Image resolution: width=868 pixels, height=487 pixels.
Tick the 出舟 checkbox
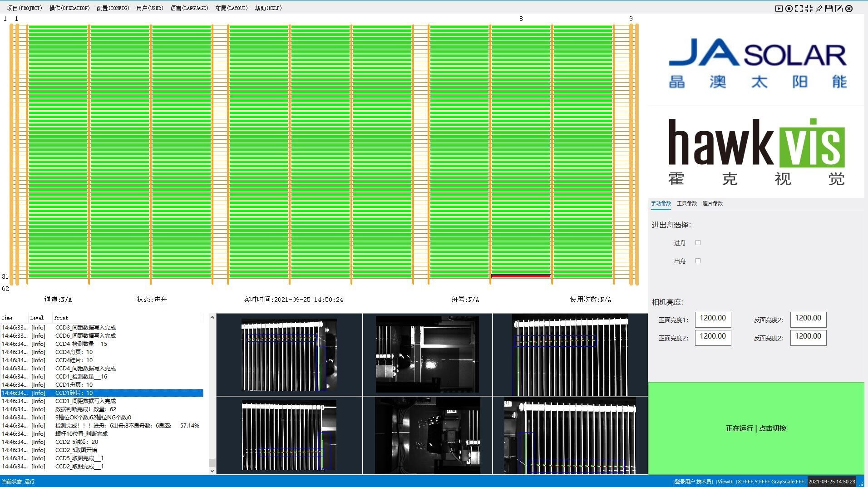click(x=698, y=261)
